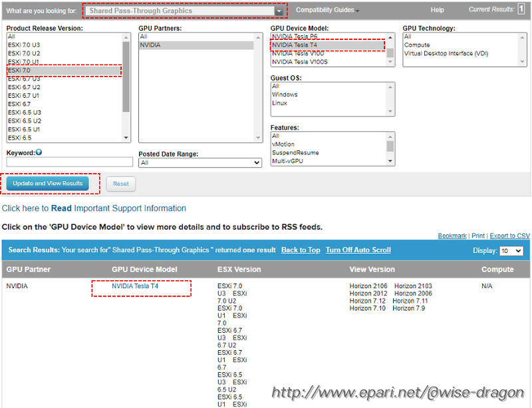Click GPU Technology scroll down arrow
This screenshot has width=532, height=408.
pos(523,62)
